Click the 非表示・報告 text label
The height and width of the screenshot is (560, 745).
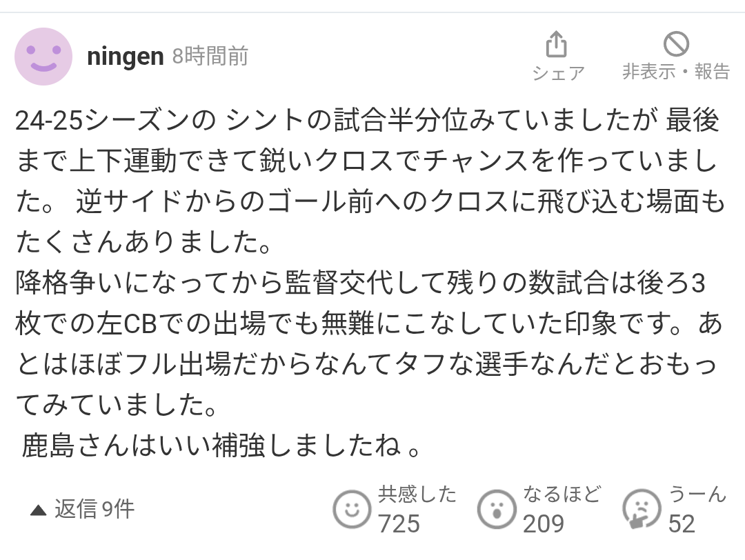pos(676,72)
